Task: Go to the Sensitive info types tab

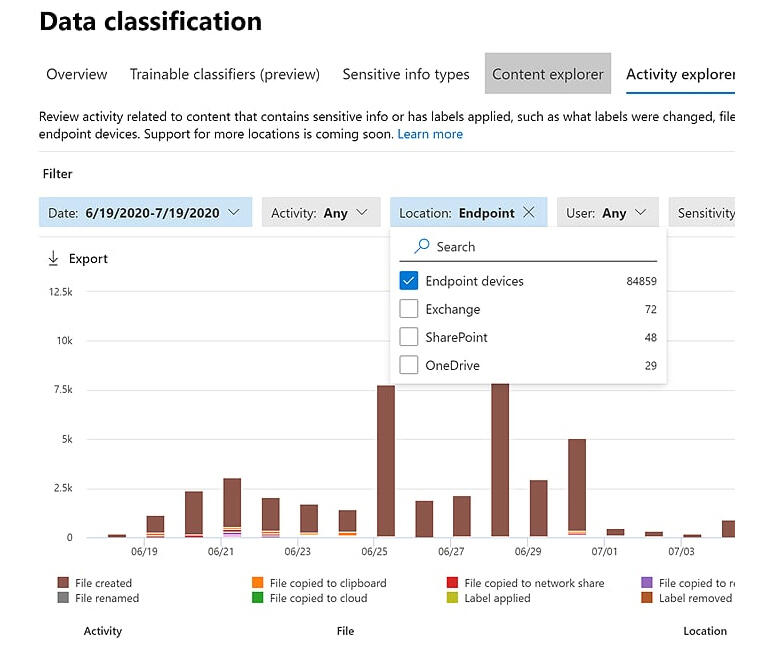Action: tap(405, 74)
